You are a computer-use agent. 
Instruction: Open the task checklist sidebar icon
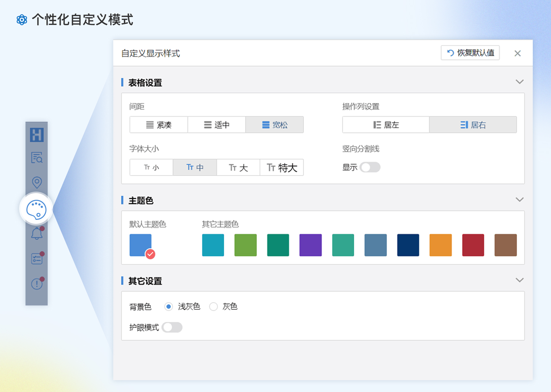[x=37, y=259]
